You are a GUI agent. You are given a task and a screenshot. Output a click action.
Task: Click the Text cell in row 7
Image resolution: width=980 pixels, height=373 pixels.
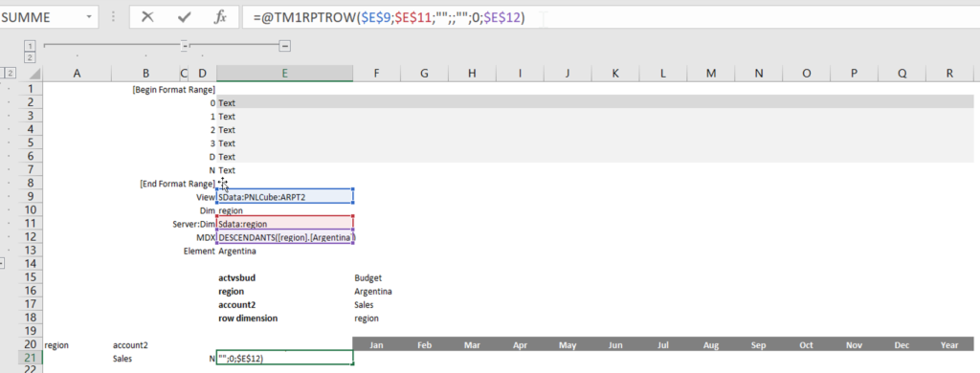coord(284,170)
